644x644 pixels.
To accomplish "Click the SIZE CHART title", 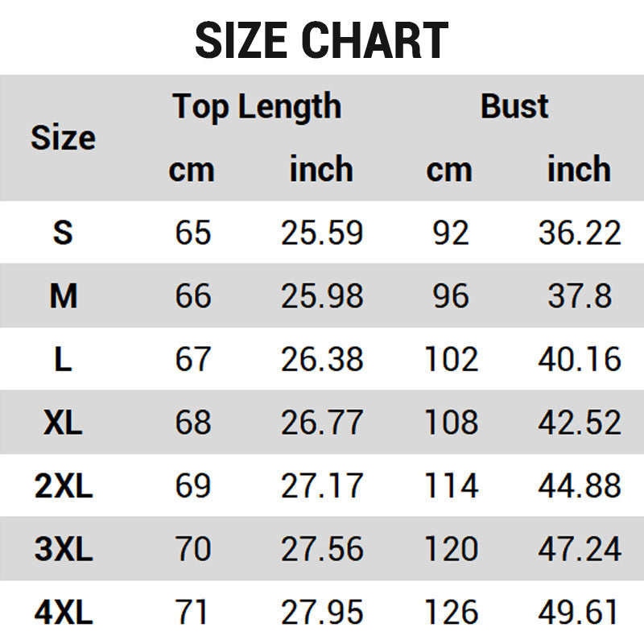I will pos(322,40).
